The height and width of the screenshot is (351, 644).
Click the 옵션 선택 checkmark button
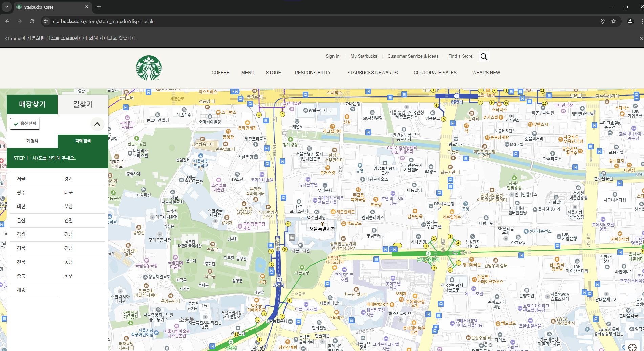pos(25,124)
